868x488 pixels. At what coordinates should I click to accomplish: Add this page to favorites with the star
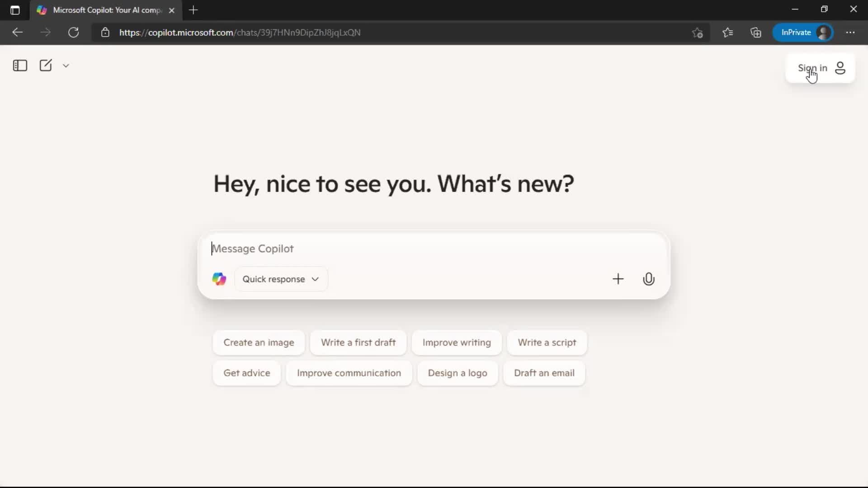(x=697, y=33)
